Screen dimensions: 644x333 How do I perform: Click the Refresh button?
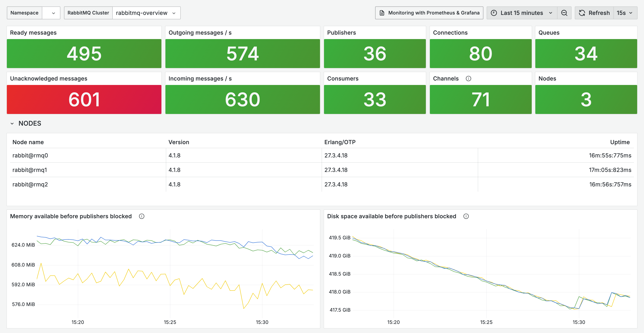tap(594, 13)
